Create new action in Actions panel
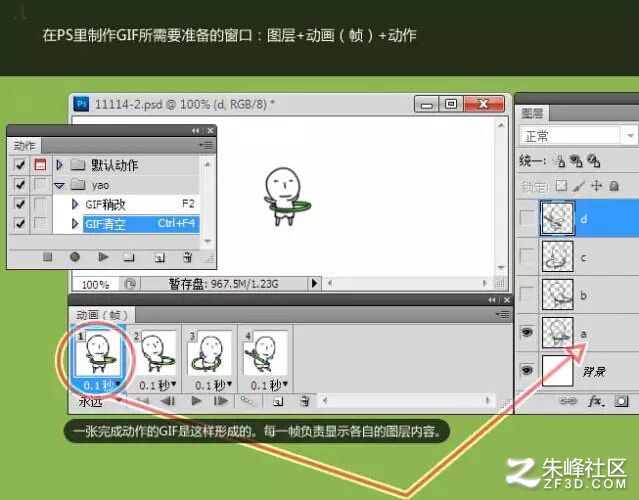Image resolution: width=639 pixels, height=500 pixels. pyautogui.click(x=159, y=258)
